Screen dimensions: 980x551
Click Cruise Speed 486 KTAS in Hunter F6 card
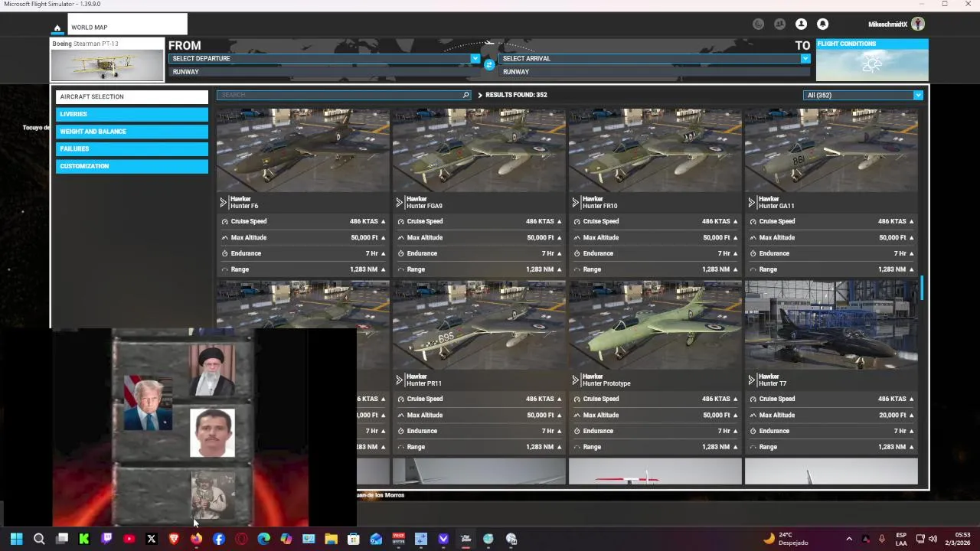(x=303, y=221)
